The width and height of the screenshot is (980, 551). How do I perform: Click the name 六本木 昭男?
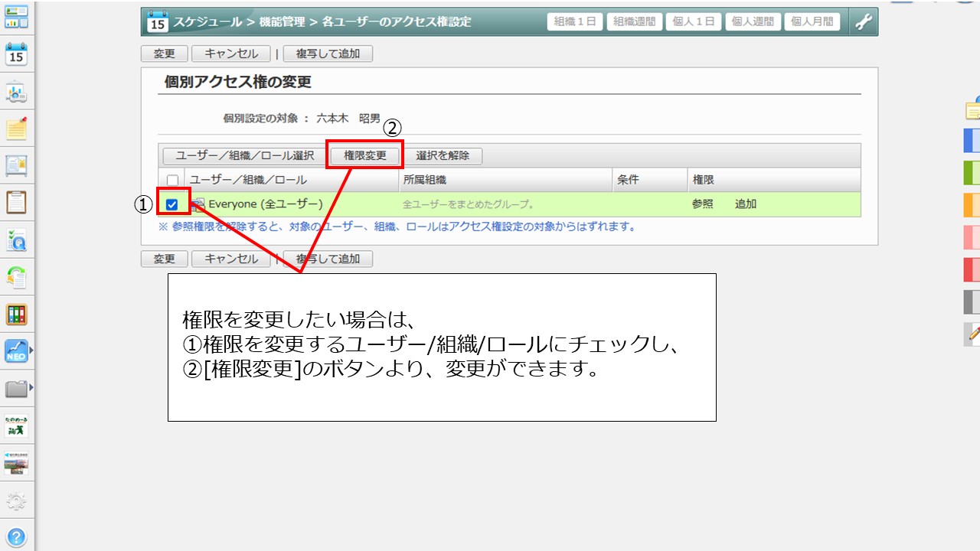348,119
